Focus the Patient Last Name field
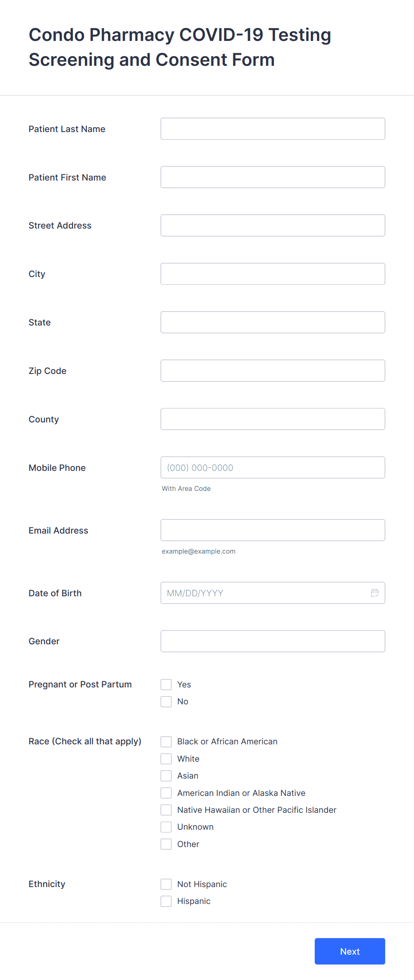 [273, 129]
